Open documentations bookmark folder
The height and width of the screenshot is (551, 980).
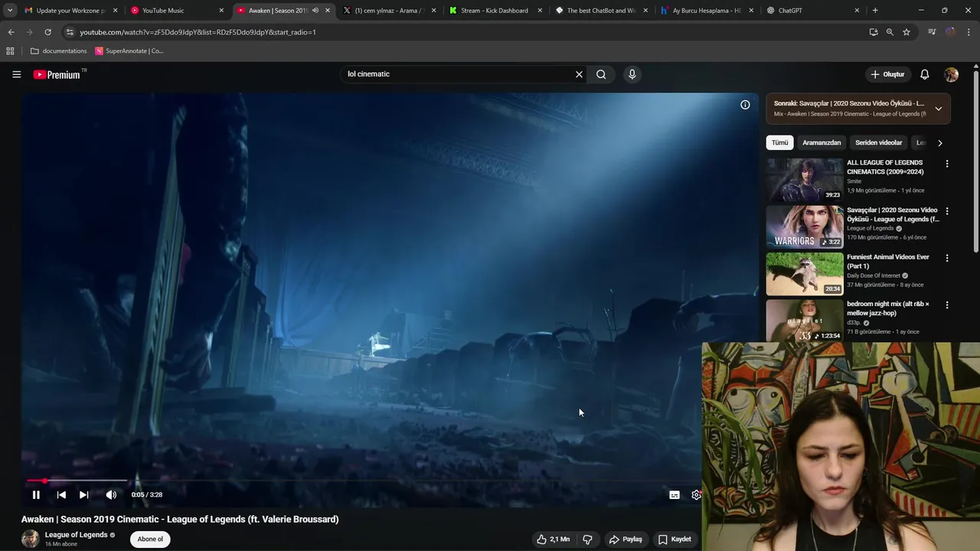(x=59, y=51)
